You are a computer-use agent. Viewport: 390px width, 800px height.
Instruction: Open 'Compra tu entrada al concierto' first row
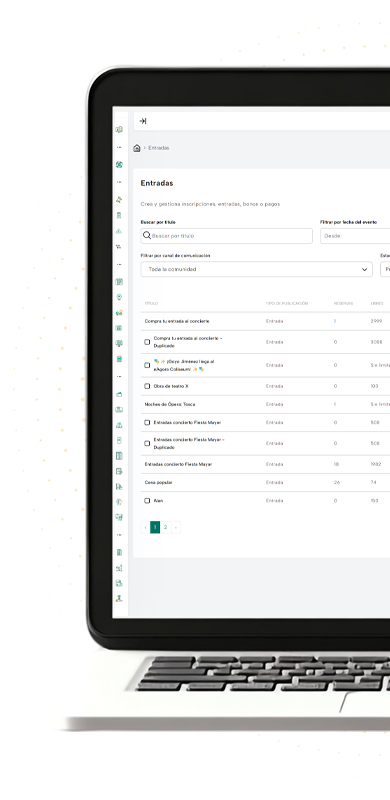177,321
